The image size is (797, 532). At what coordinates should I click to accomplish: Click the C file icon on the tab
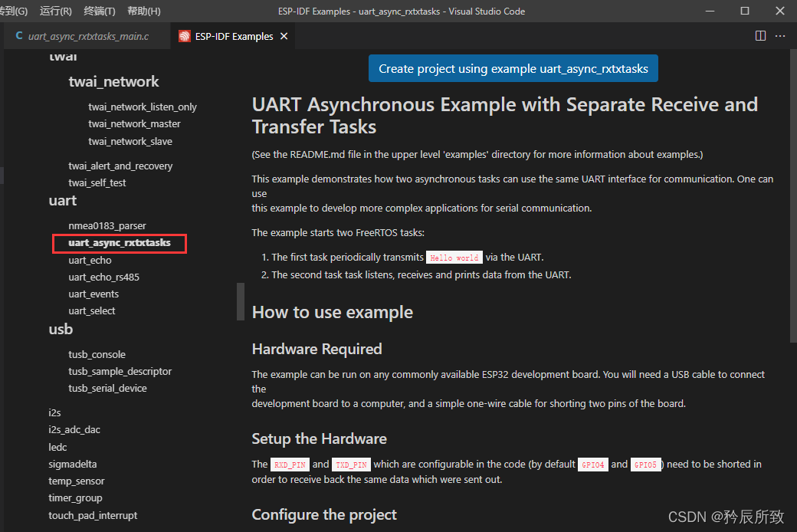19,36
